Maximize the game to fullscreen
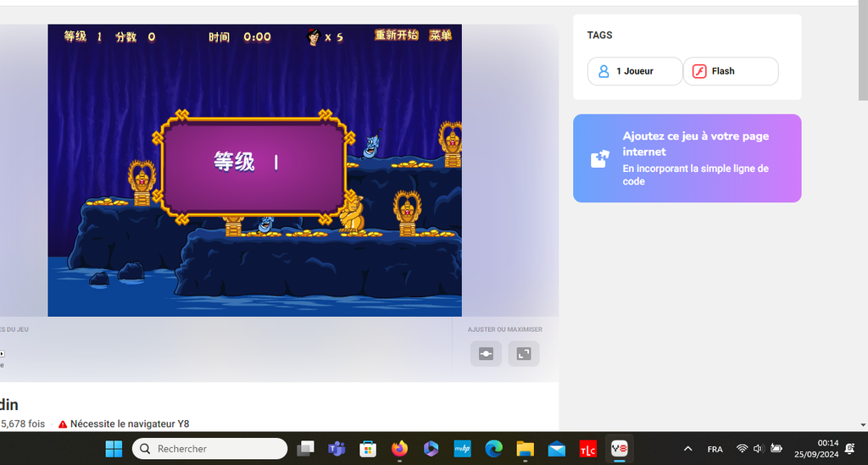868x465 pixels. tap(524, 354)
